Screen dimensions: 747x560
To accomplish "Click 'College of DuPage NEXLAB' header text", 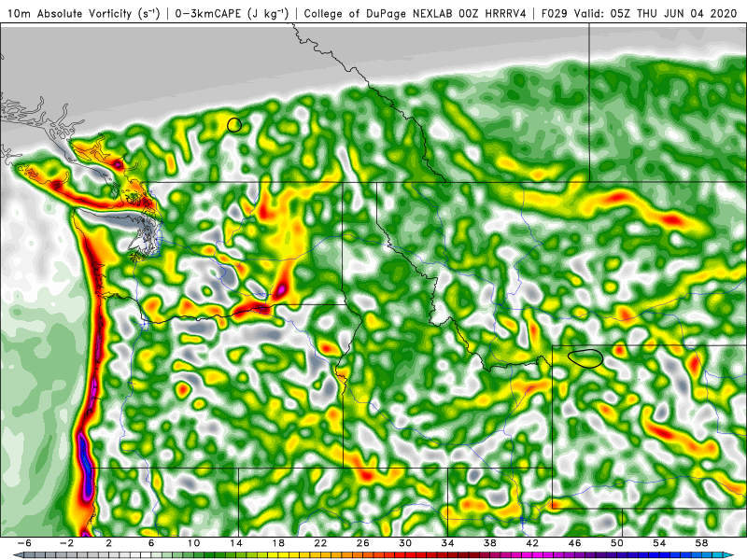I will coord(377,13).
